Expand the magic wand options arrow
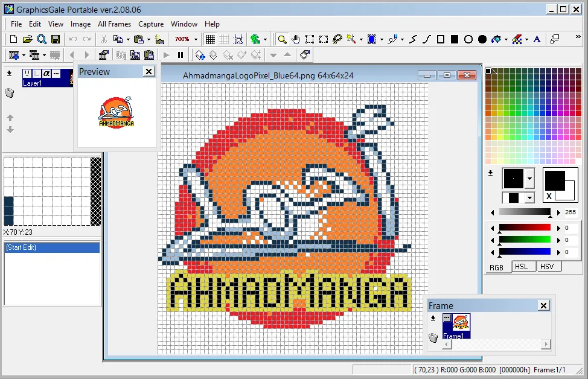 pyautogui.click(x=361, y=39)
